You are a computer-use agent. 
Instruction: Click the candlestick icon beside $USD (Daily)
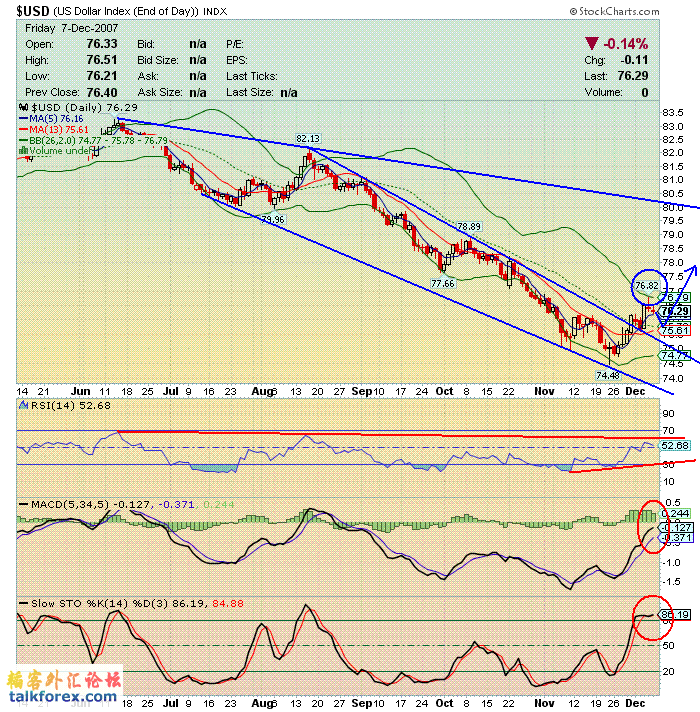coord(23,108)
